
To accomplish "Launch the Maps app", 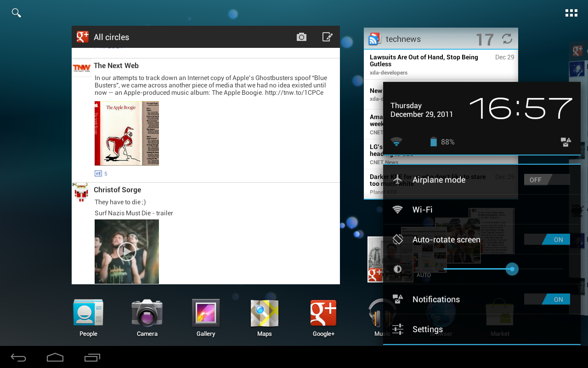I will pyautogui.click(x=265, y=318).
